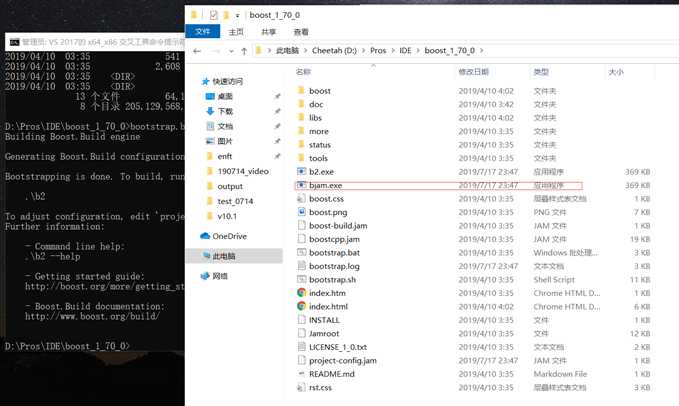Screen dimensions: 679x406
Task: Select the bootstrap.sh file name
Action: pos(333,280)
